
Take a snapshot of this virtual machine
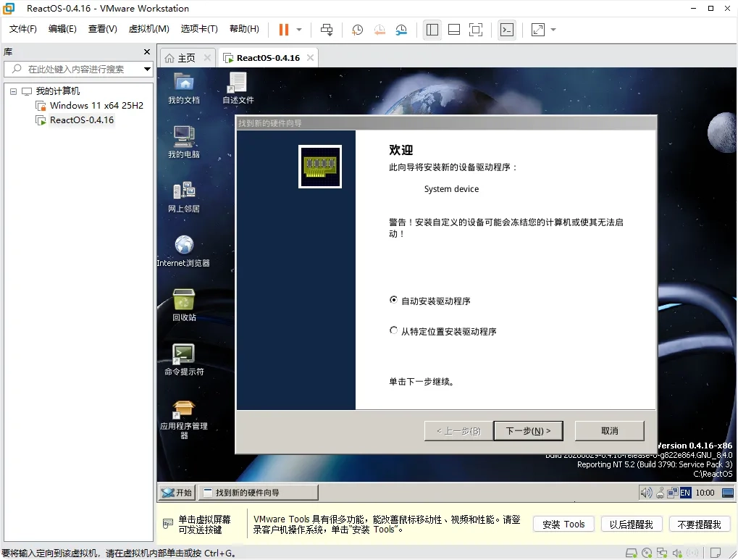click(357, 30)
